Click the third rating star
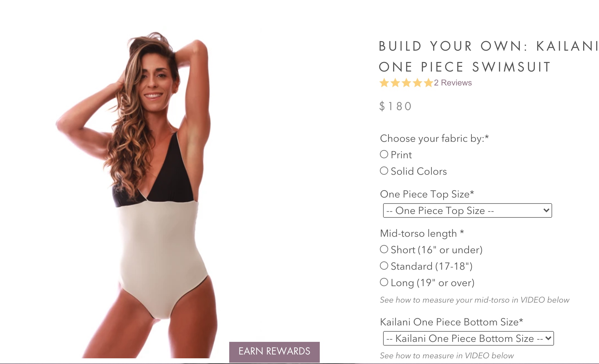 (x=407, y=83)
